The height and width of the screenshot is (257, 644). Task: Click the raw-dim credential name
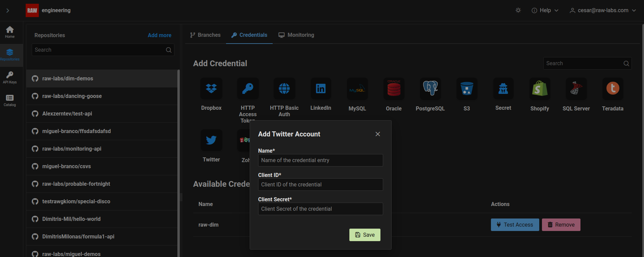tap(208, 225)
